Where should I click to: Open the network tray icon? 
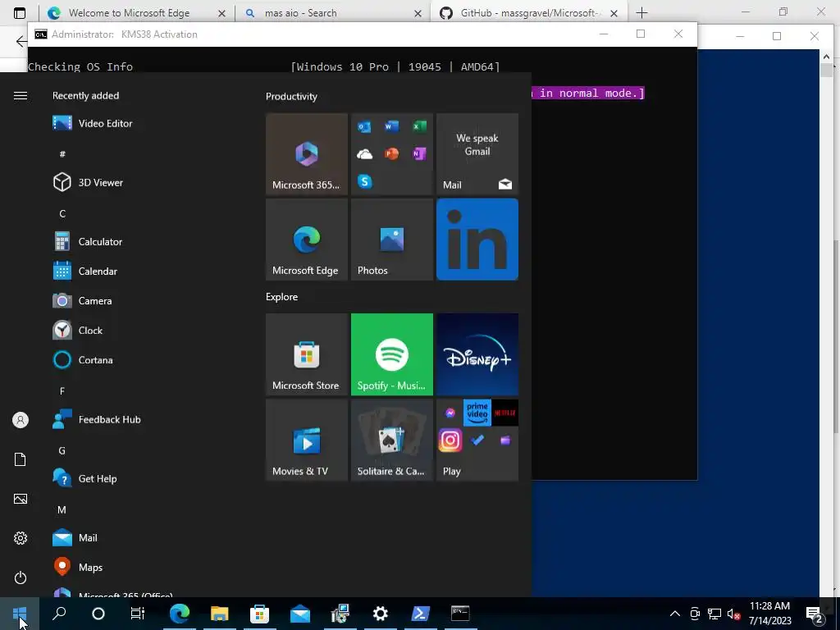714,614
